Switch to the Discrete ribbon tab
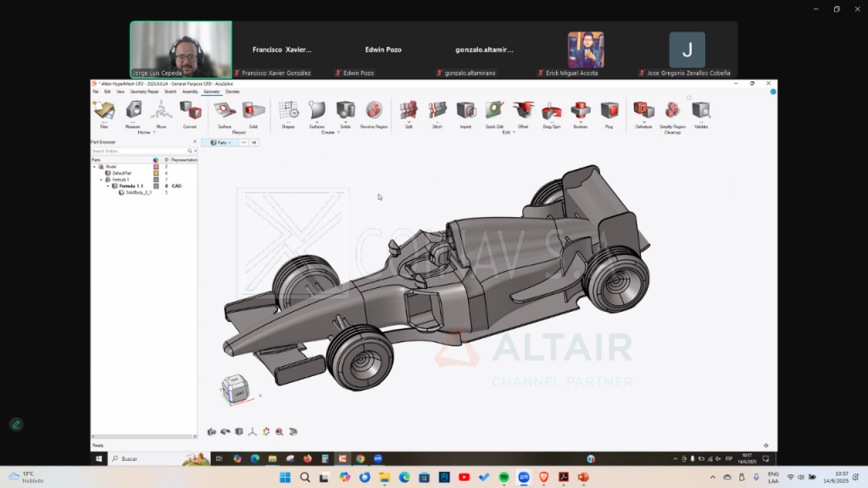 tap(232, 91)
